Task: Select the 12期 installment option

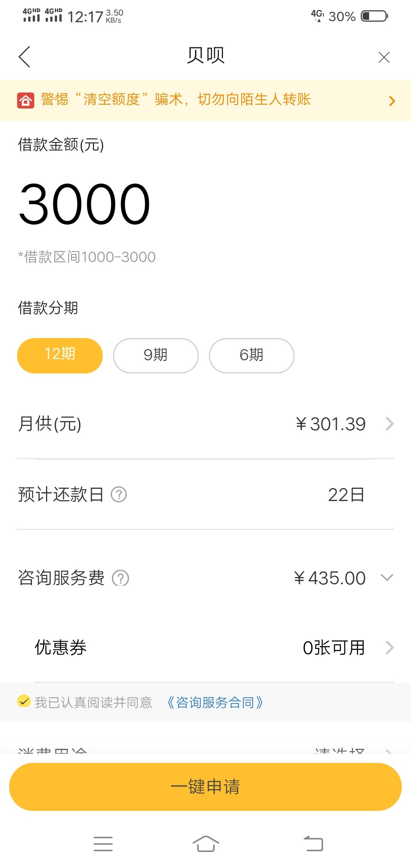Action: point(60,356)
